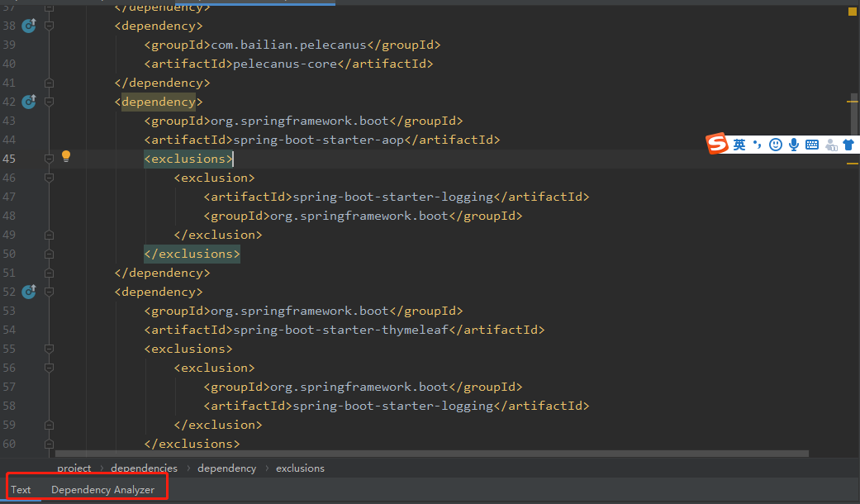
Task: Toggle Sogou English/Chinese mode button
Action: (739, 145)
